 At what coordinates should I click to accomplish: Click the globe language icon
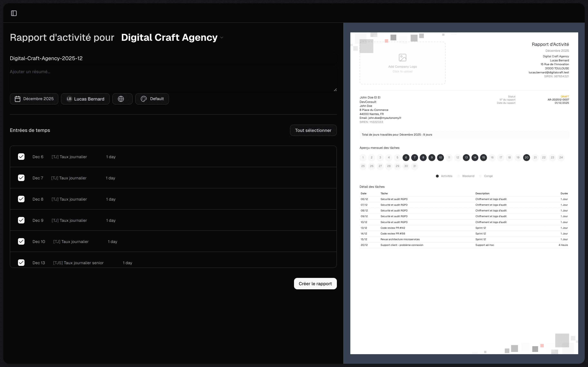click(x=121, y=99)
